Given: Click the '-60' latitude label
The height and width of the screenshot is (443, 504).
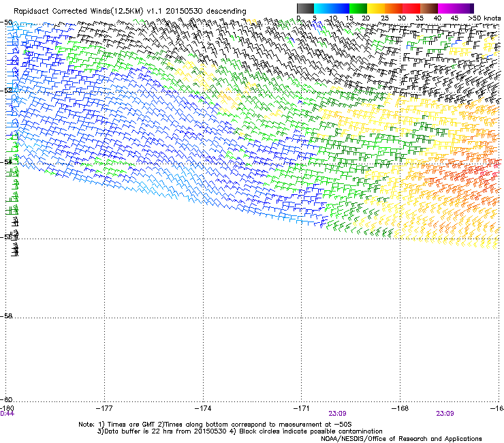Looking at the screenshot, I should tap(6, 399).
